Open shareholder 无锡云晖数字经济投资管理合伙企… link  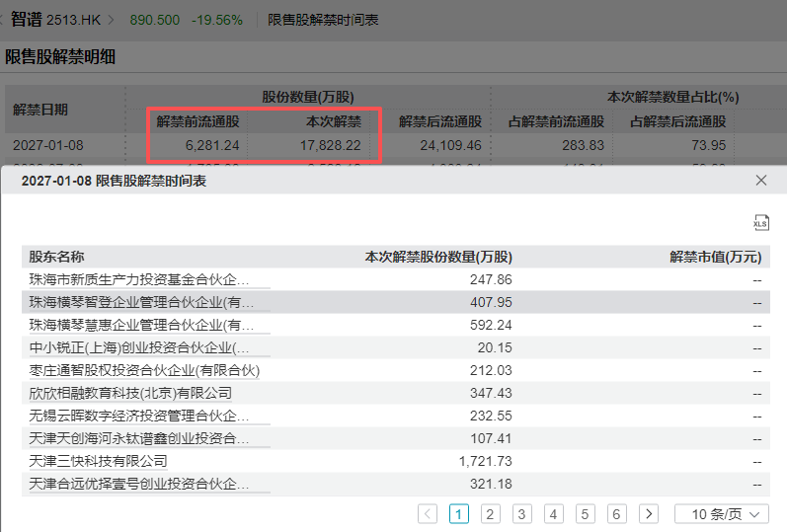139,416
